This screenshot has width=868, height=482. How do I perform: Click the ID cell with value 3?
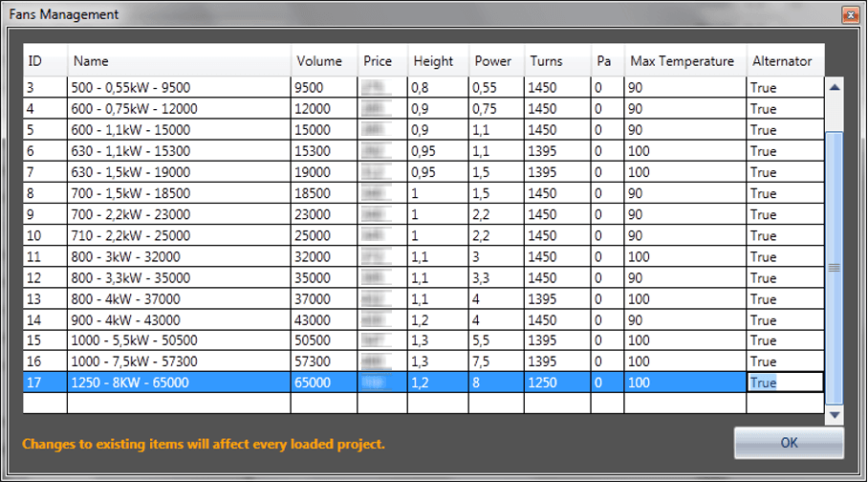pos(45,88)
